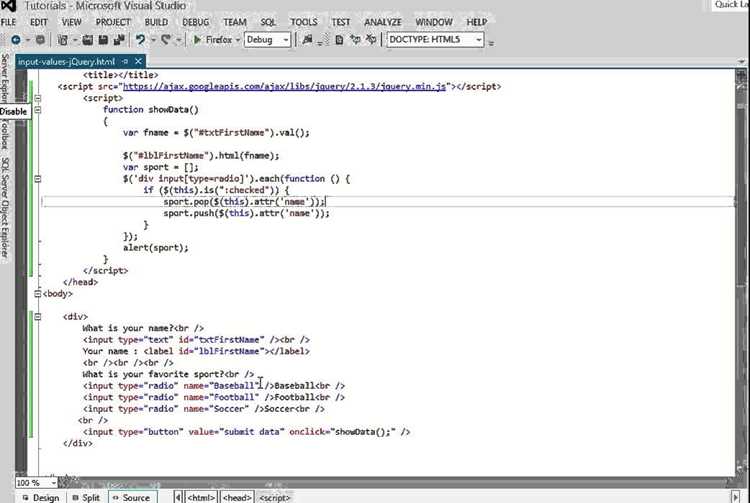Open the Debug configuration dropdown
750x503 pixels.
[286, 40]
